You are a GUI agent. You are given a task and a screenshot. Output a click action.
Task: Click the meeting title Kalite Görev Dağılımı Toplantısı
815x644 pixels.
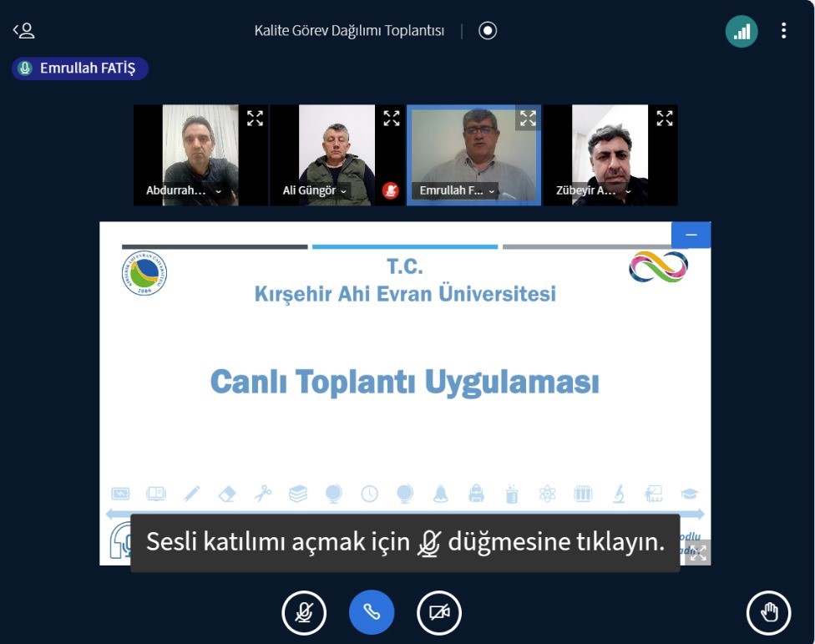click(x=349, y=31)
